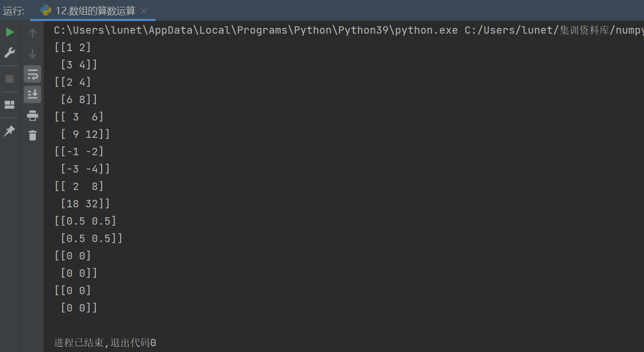
Task: Click output line [6 8]]
Action: click(x=79, y=99)
